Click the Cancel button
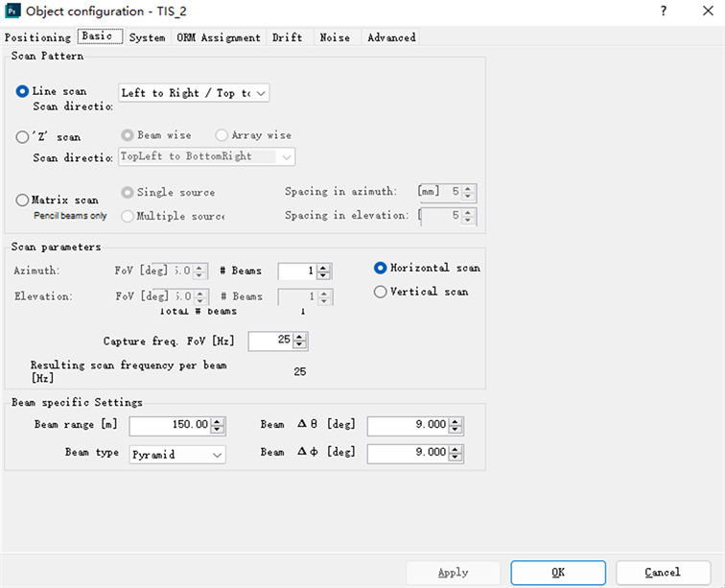 point(663,573)
